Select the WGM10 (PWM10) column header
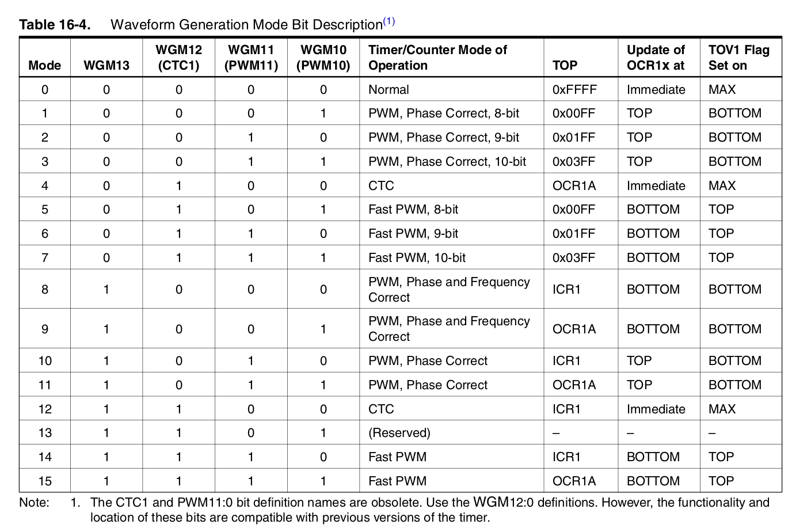The height and width of the screenshot is (532, 792). coord(323,58)
